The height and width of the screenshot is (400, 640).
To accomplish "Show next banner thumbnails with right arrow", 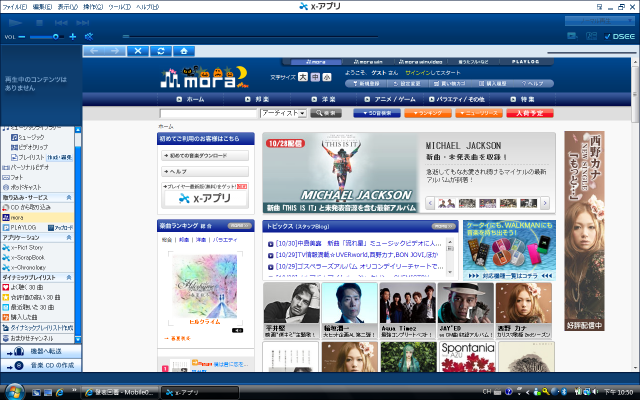I will click(545, 203).
